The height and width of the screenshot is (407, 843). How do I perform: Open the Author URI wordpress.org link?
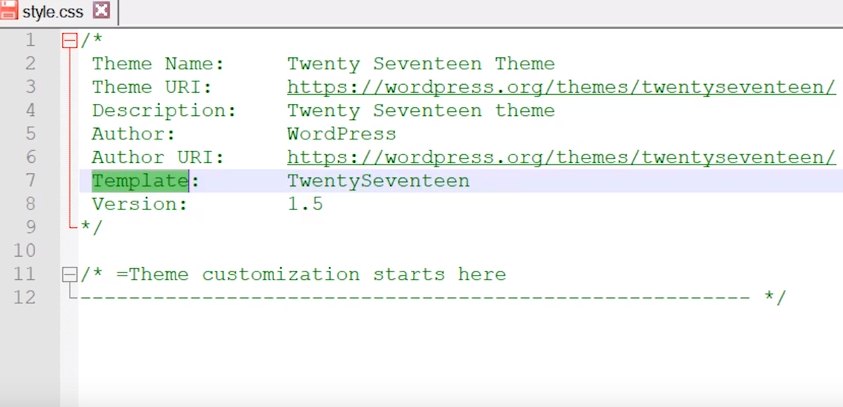coord(561,158)
